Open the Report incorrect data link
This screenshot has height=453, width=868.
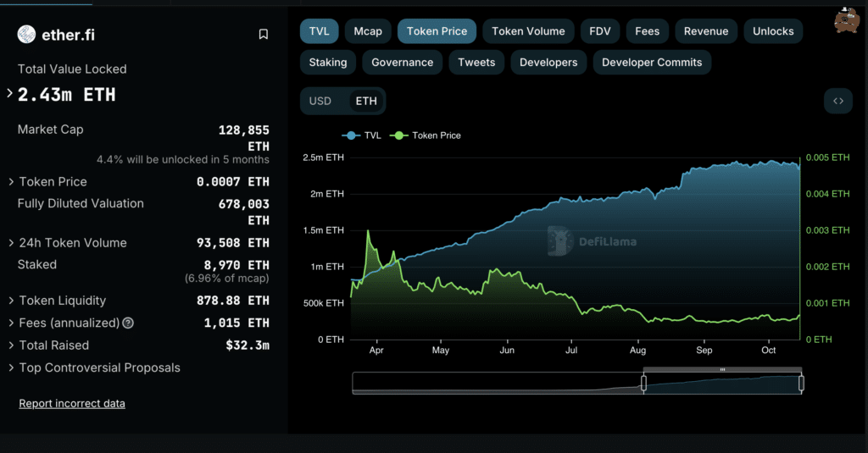(x=72, y=404)
